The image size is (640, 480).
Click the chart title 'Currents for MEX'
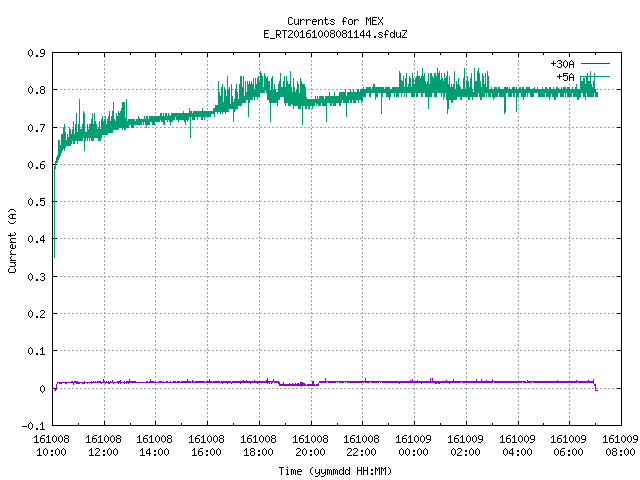(335, 21)
